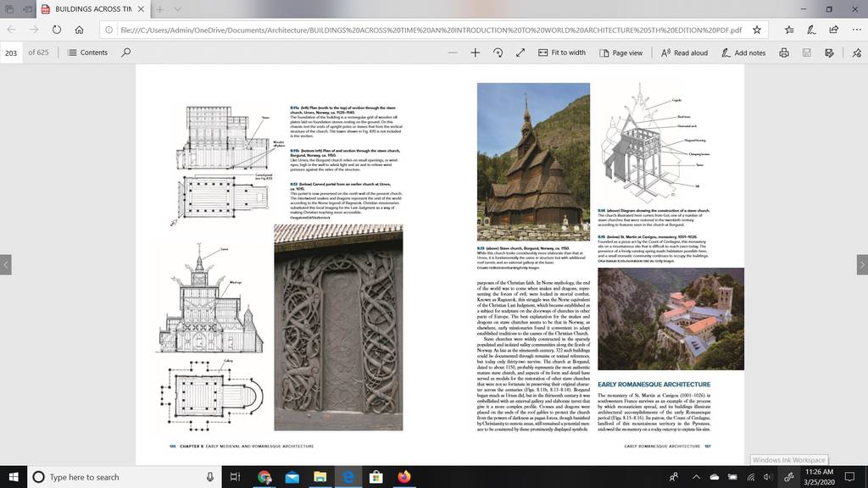The height and width of the screenshot is (488, 868).
Task: Go back to the previous page in browser
Action: click(11, 30)
